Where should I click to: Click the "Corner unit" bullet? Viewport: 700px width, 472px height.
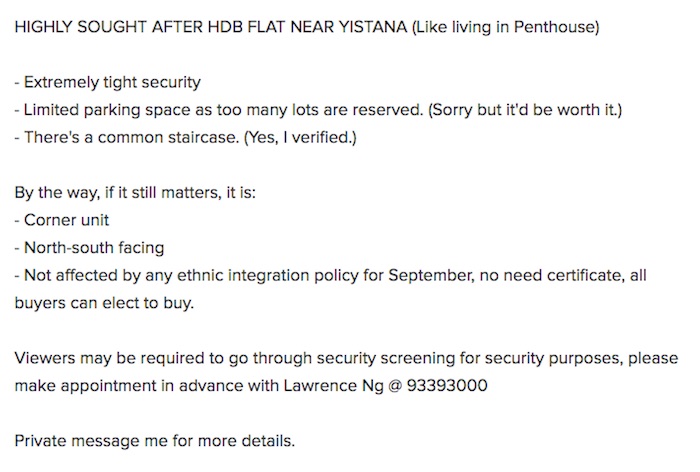click(x=66, y=219)
